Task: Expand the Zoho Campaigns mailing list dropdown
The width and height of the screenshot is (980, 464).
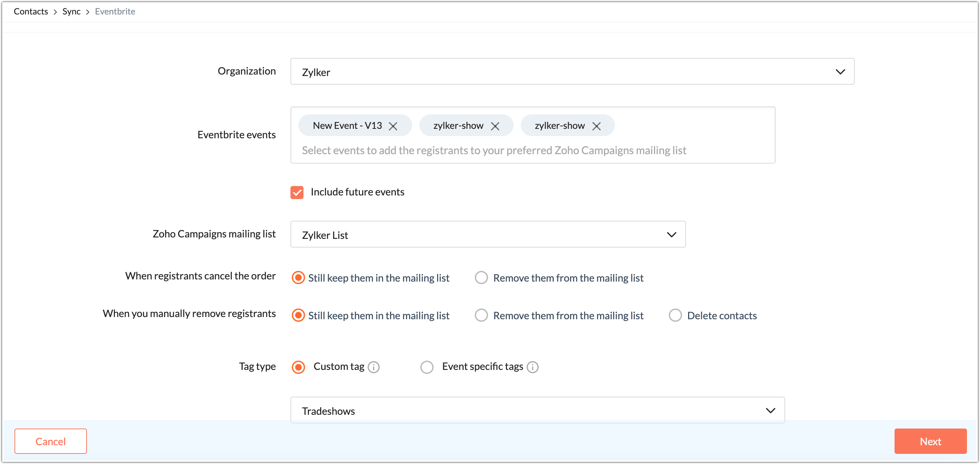Action: coord(488,234)
